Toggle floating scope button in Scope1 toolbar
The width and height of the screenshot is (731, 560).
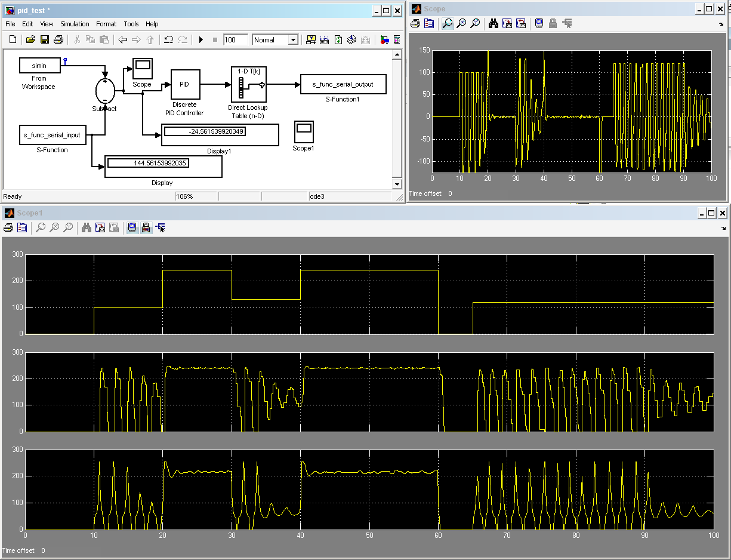[132, 227]
